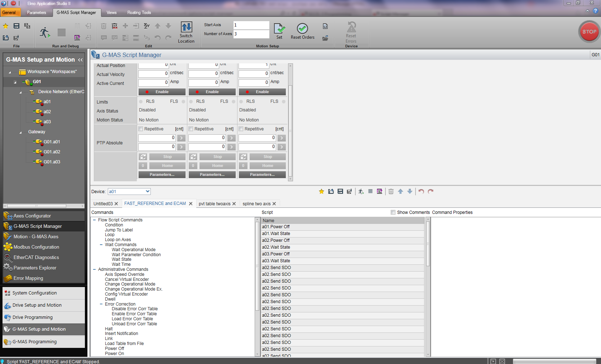Viewport: 601px width, 364px height.
Task: Select the a02 device in the workspace tree
Action: click(47, 111)
